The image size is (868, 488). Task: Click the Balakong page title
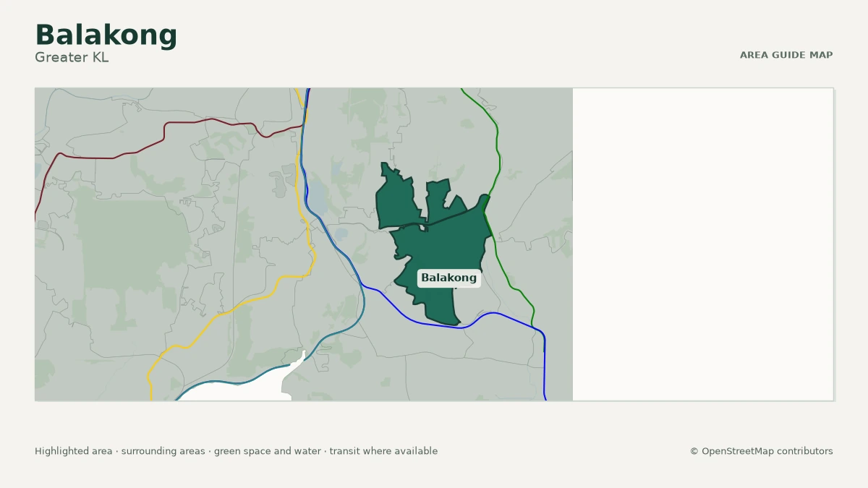pyautogui.click(x=106, y=35)
